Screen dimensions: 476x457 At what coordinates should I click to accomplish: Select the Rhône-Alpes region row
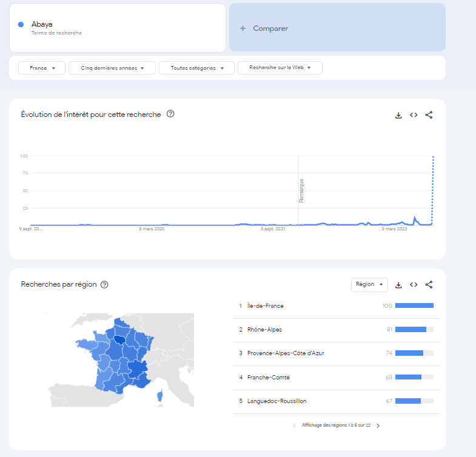tap(336, 330)
